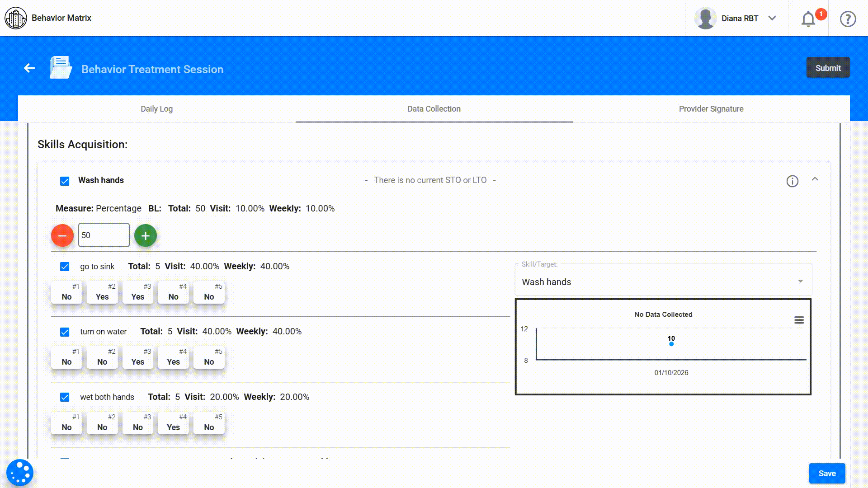Toggle the wet both hands checkbox
This screenshot has height=488, width=868.
65,397
